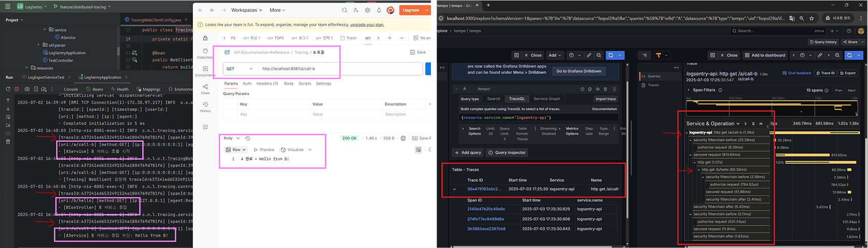Switch to LogExportServiceTest run tab

[46, 77]
